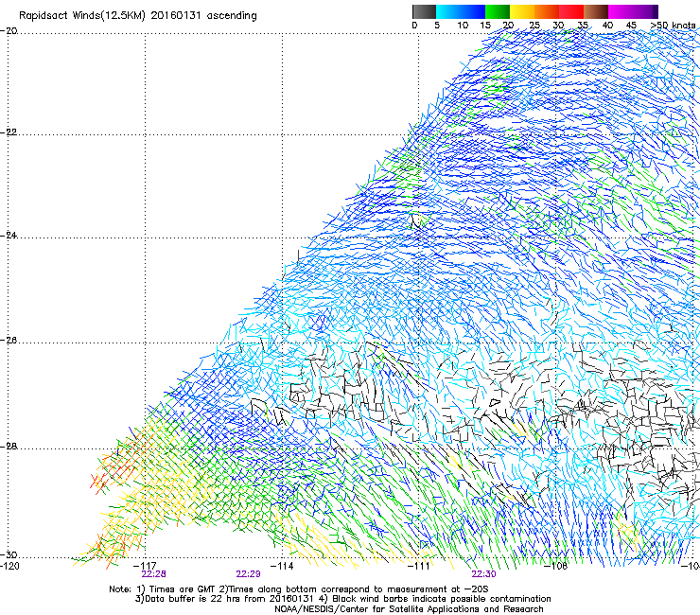Click the legend value '40'

607,26
